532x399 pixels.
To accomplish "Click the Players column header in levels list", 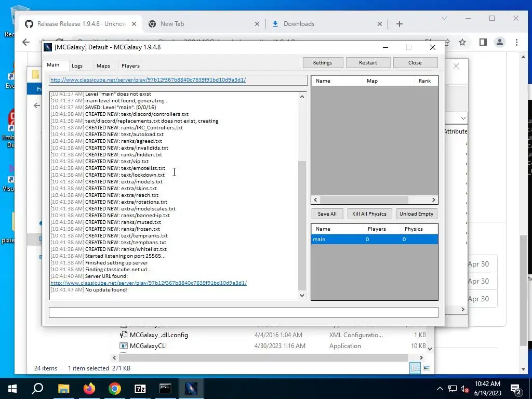I will [x=382, y=229].
